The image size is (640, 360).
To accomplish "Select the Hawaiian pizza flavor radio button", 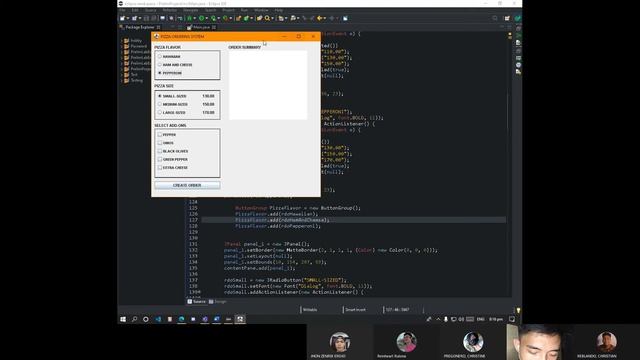I will point(160,56).
